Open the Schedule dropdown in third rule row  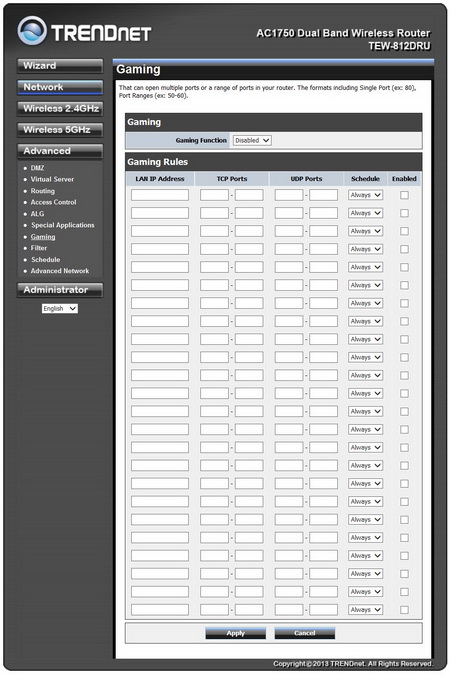click(x=365, y=231)
